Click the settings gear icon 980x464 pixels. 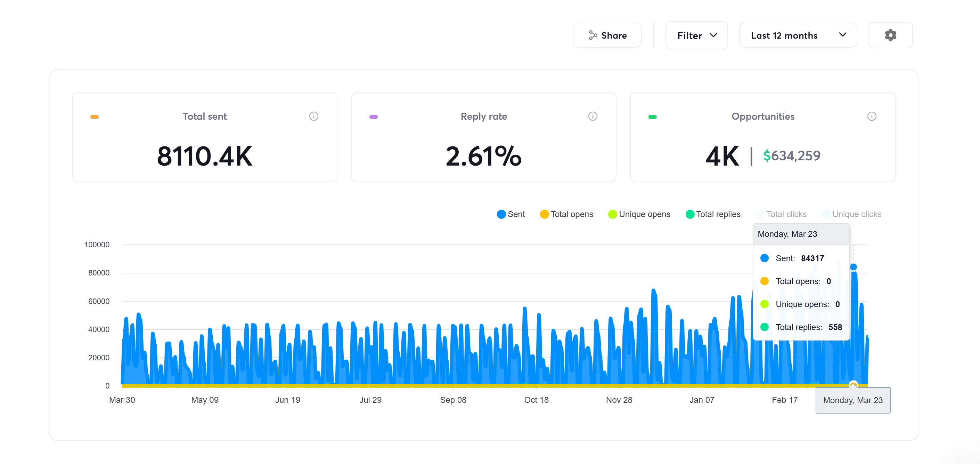coord(890,35)
